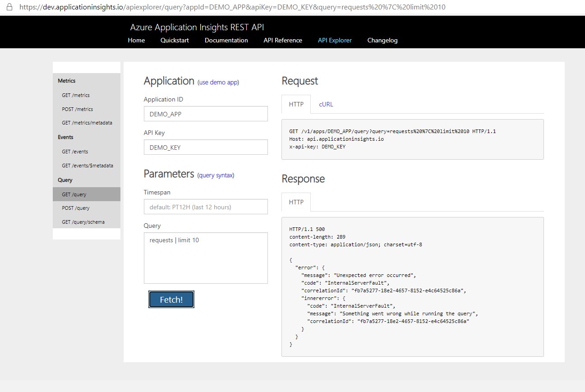Click the 'x-api-key: DEMO_KEY' line
The width and height of the screenshot is (585, 392).
pos(317,147)
